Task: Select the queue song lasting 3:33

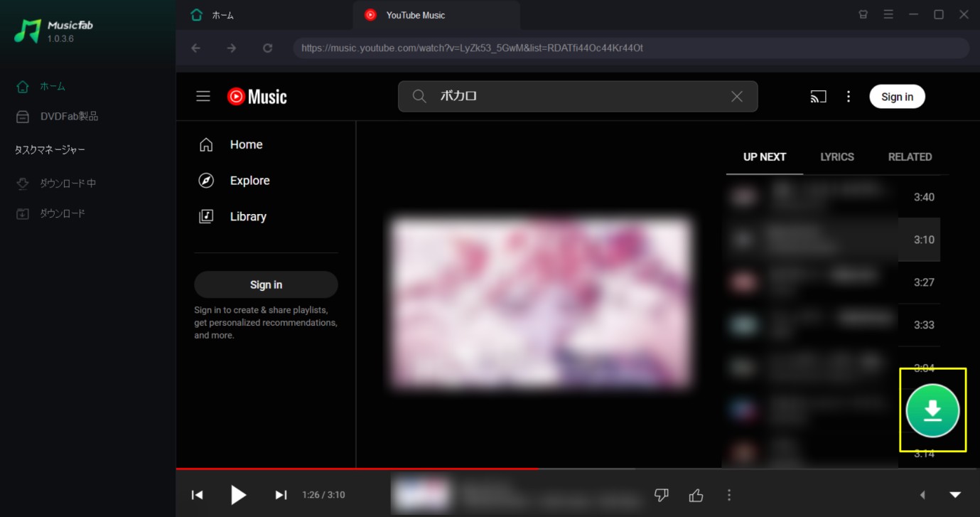Action: (833, 325)
